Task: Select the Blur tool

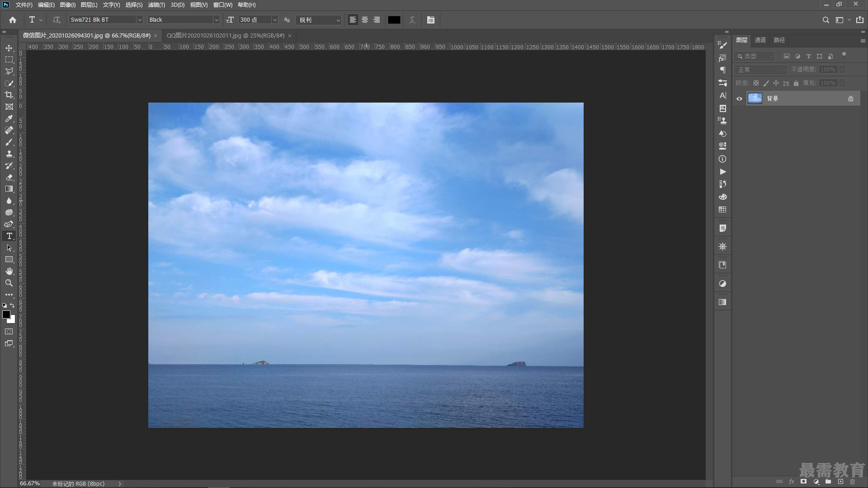Action: tap(9, 201)
